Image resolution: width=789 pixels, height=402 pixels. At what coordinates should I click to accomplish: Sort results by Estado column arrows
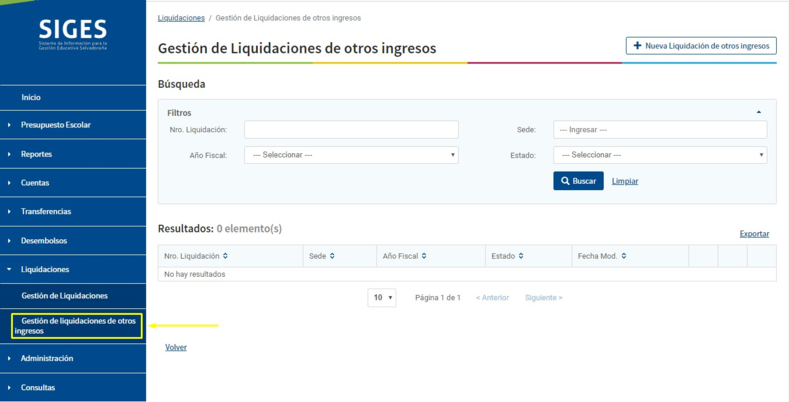[521, 256]
